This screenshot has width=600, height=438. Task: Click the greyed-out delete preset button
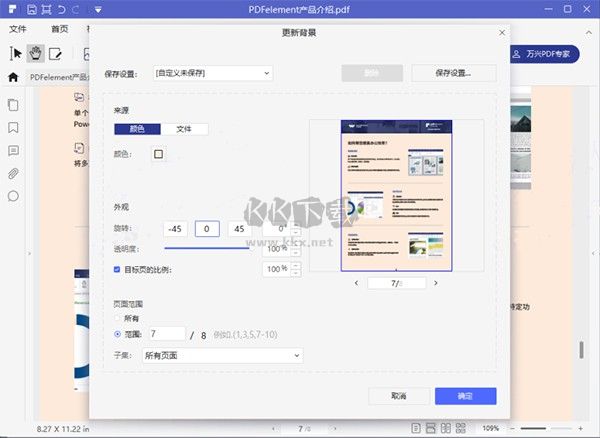pos(372,73)
